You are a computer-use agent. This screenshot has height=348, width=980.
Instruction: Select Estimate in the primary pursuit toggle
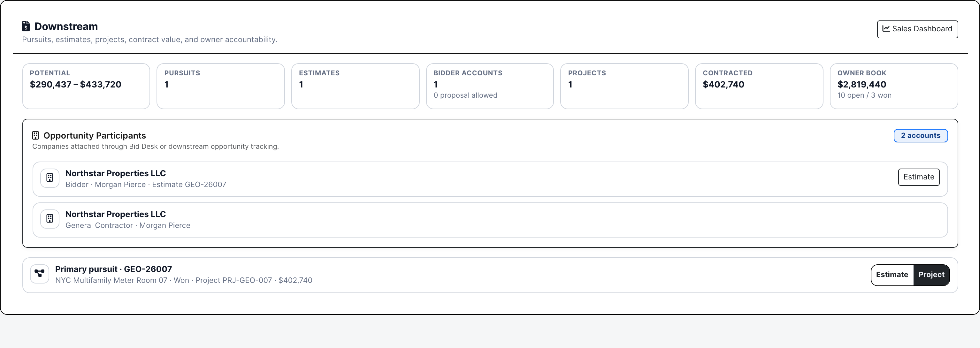click(892, 275)
